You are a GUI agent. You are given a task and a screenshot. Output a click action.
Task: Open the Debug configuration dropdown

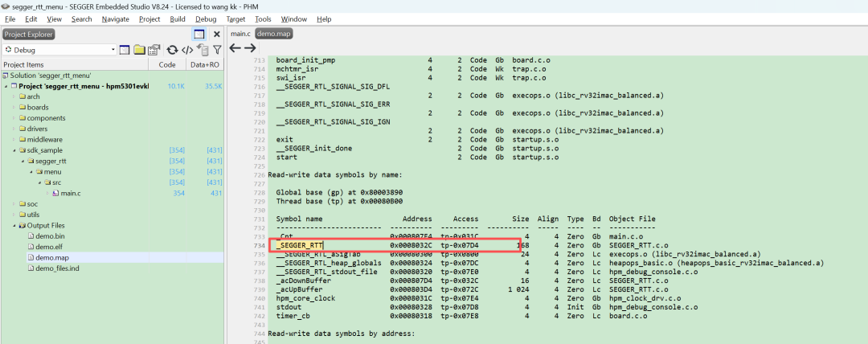(x=112, y=50)
